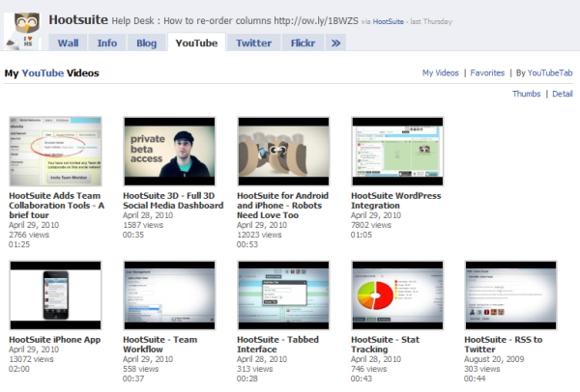Image resolution: width=580 pixels, height=392 pixels.
Task: Click the 'Hootsuite' page name heading
Action: (x=78, y=19)
